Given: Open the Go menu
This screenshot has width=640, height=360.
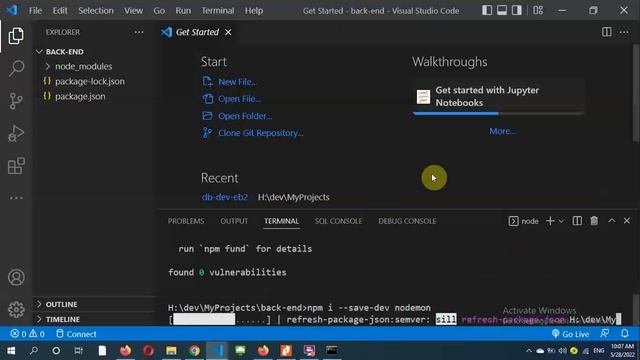Looking at the screenshot, I should point(159,11).
